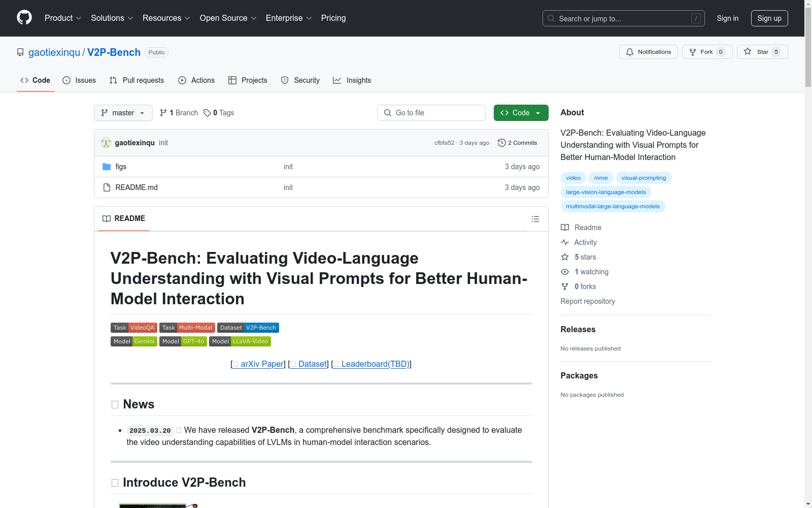Expand the Product menu
812x508 pixels.
[63, 18]
